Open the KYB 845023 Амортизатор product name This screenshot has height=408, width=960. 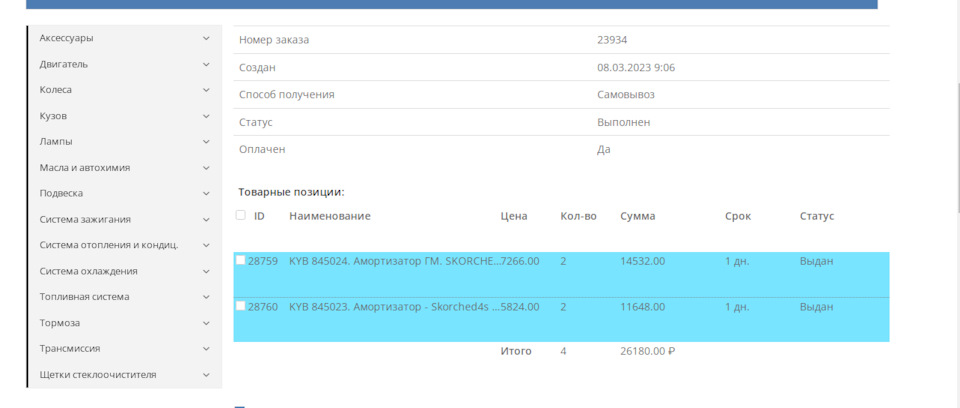click(x=395, y=306)
